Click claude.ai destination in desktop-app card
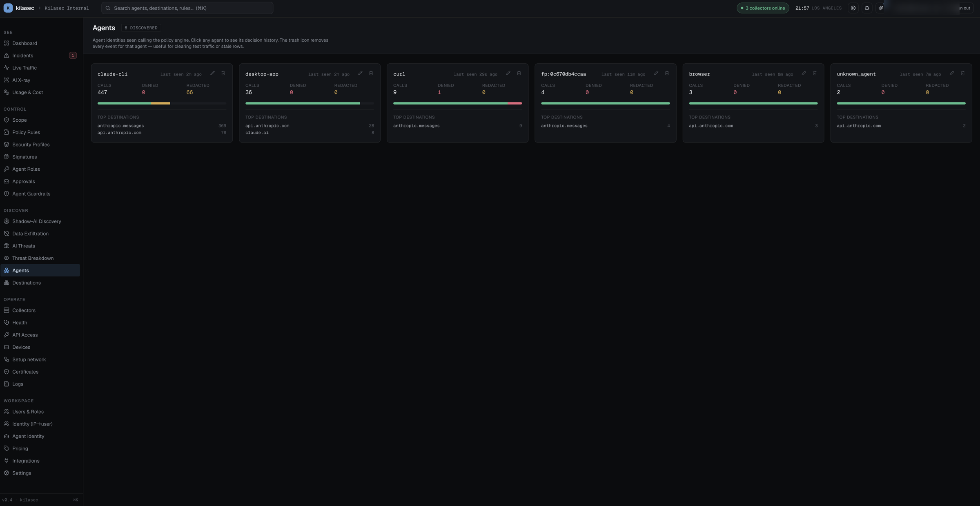980x506 pixels. point(257,133)
